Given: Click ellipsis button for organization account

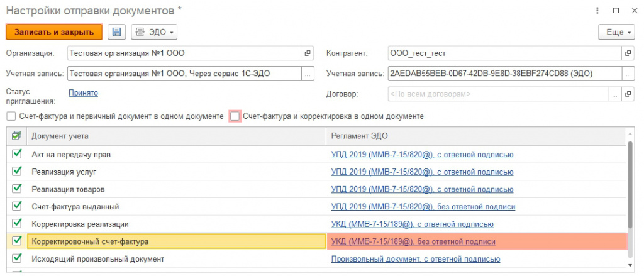Looking at the screenshot, I should point(308,74).
